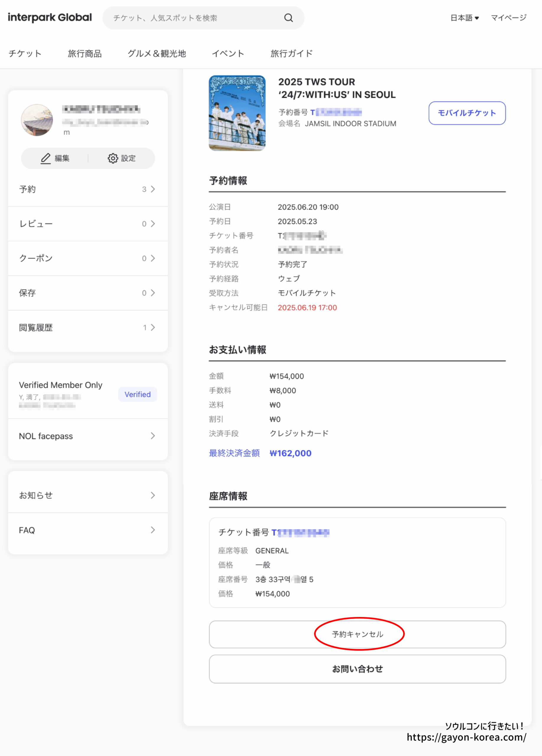
Task: Click the お知らせ label
Action: [x=36, y=495]
